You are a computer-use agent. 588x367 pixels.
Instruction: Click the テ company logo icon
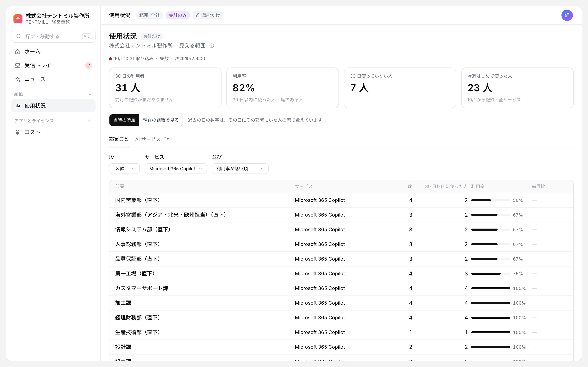pos(18,19)
